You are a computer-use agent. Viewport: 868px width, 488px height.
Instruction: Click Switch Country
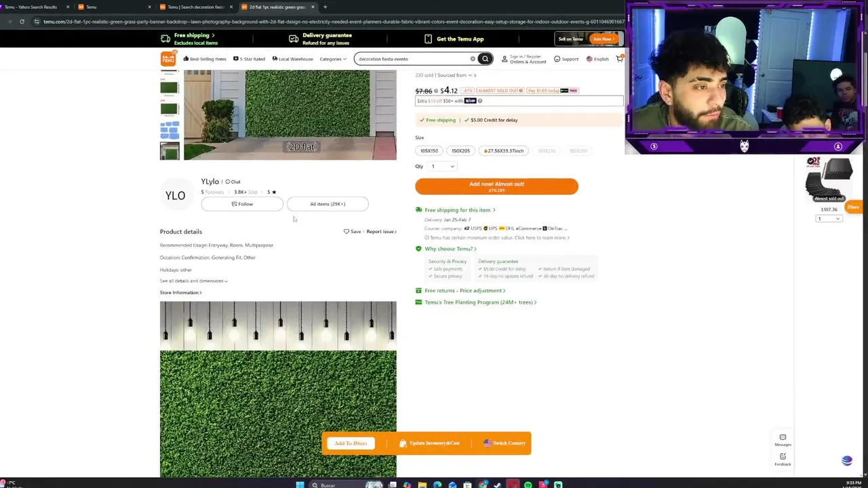(x=505, y=443)
